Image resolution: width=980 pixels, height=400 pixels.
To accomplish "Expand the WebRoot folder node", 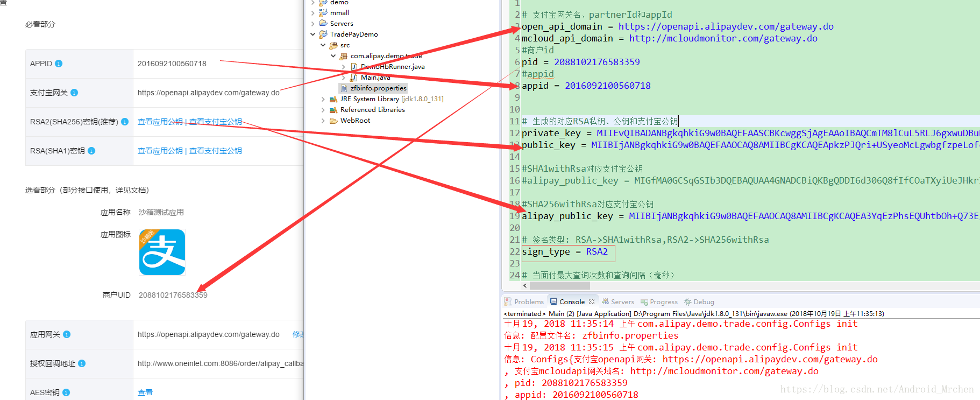I will coord(323,121).
